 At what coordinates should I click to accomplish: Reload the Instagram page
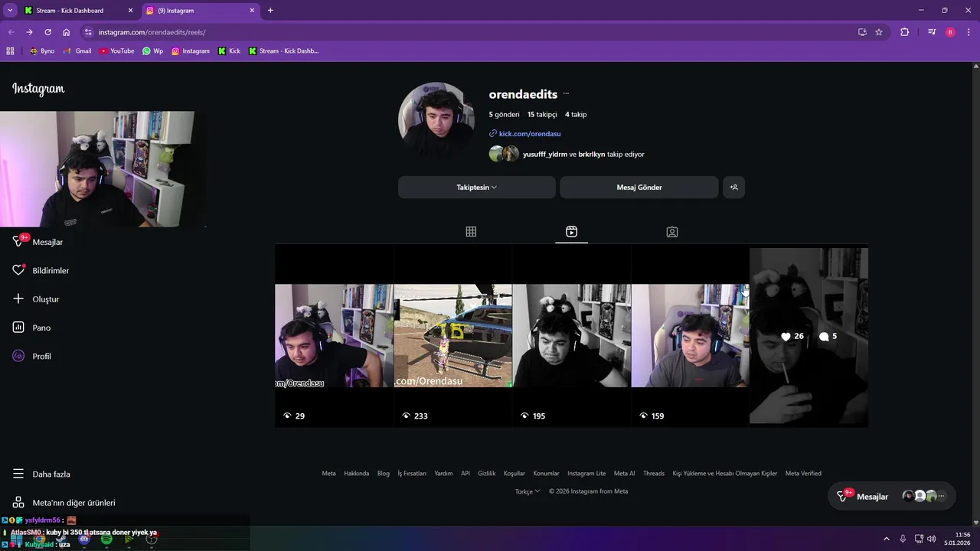(47, 32)
